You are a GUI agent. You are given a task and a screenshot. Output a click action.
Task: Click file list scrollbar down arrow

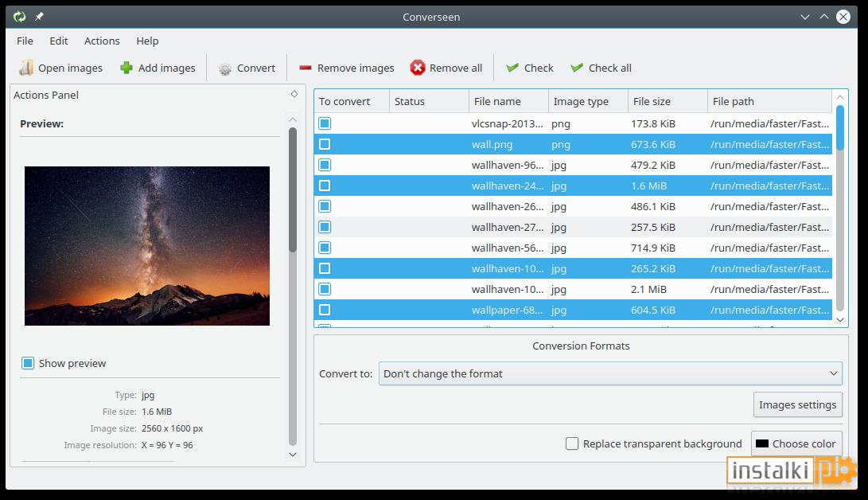coord(840,320)
